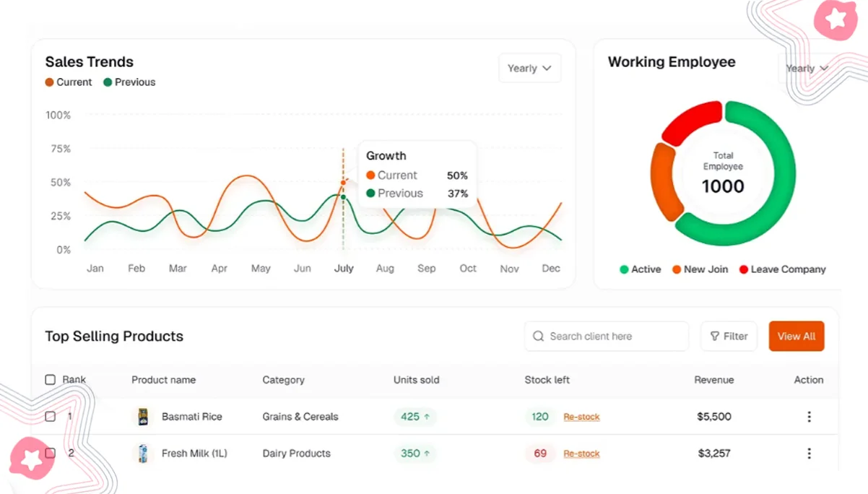Screen dimensions: 868x494
Task: Open the Sales Trends Yearly dropdown
Action: point(529,68)
